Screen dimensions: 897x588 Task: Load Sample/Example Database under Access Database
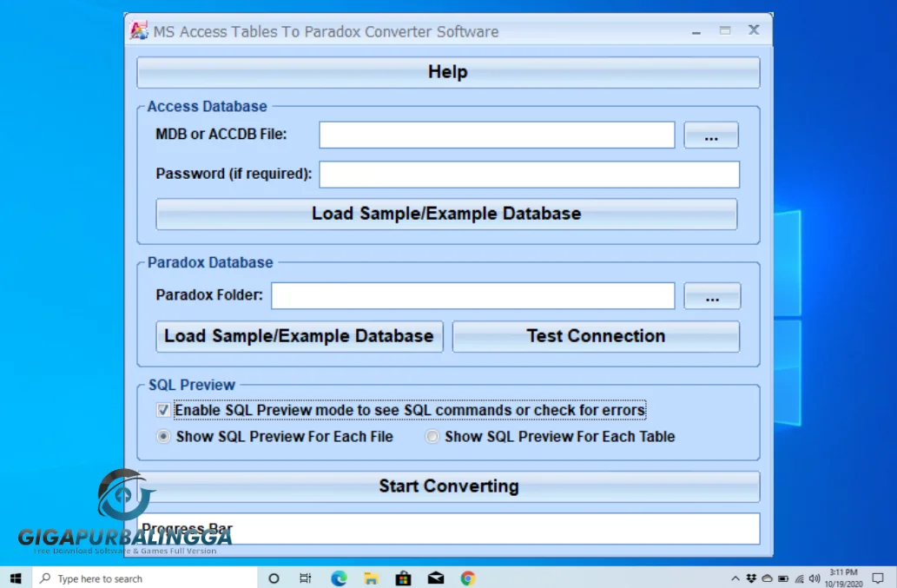click(x=446, y=214)
